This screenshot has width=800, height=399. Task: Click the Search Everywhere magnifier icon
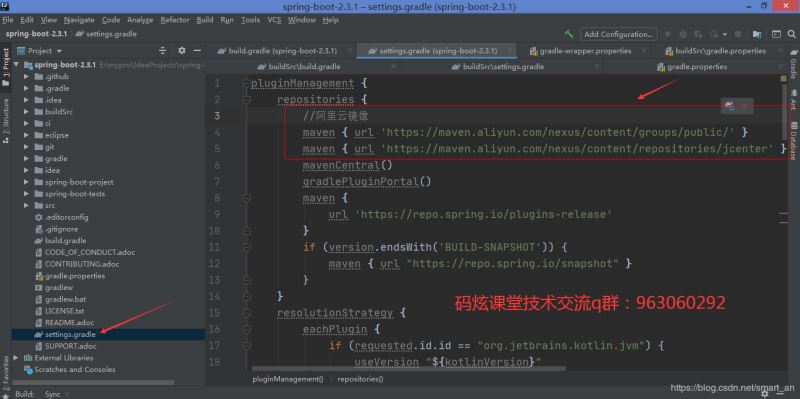point(792,34)
